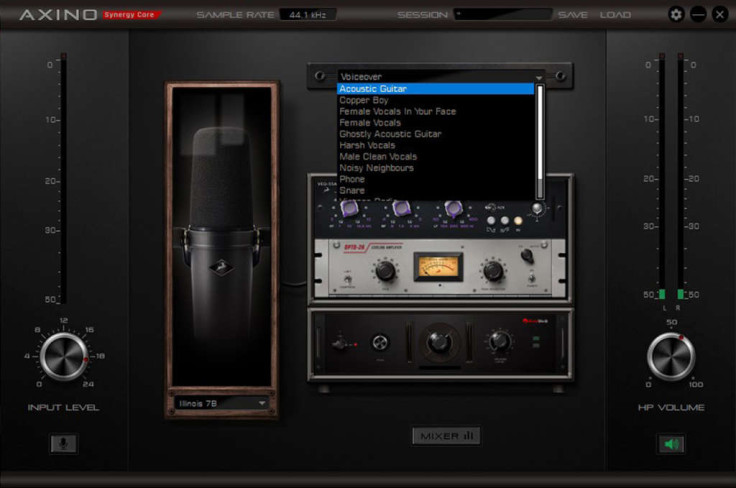Toggle the lit yellow EQ IN button
Image resolution: width=736 pixels, height=488 pixels.
click(x=518, y=220)
